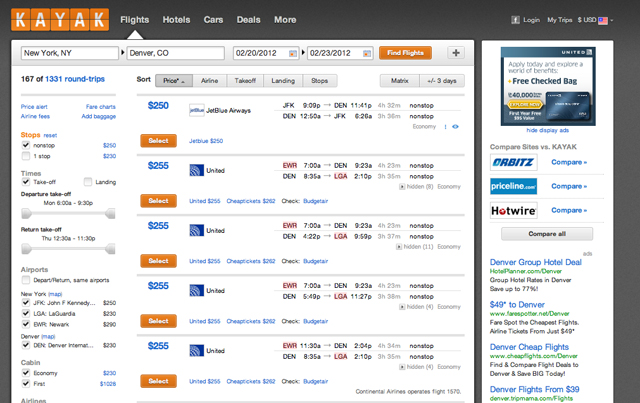Uncheck the nonstop filter
Viewport: 640px width, 403px height.
pyautogui.click(x=26, y=145)
